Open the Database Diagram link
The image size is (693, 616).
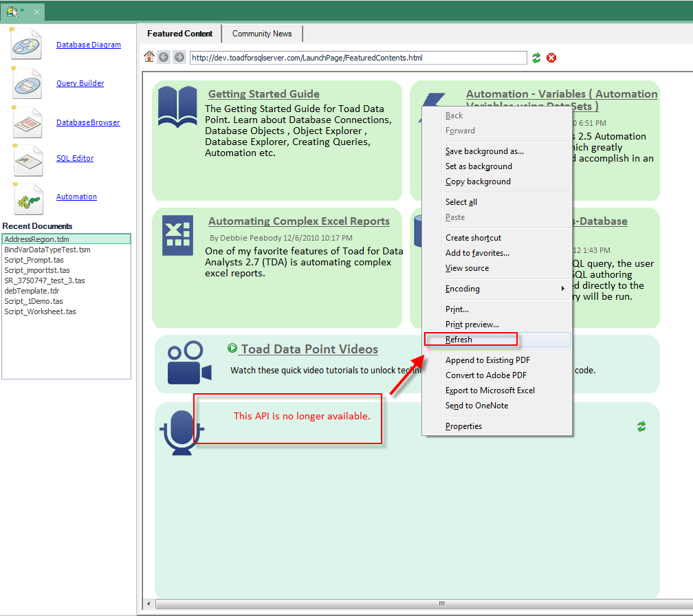89,45
